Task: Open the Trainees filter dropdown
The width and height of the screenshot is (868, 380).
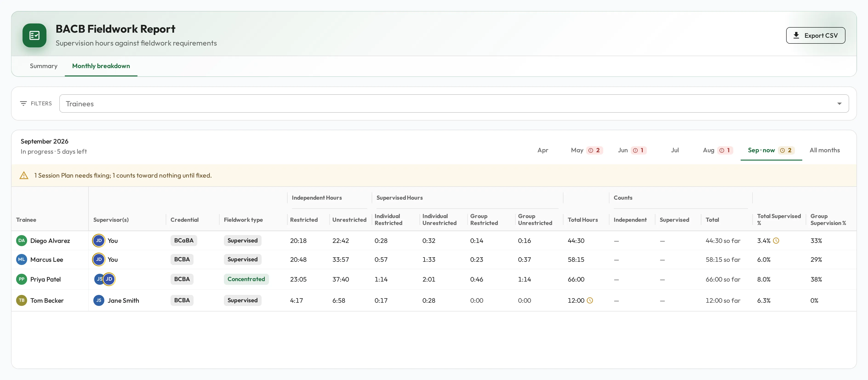Action: (454, 104)
